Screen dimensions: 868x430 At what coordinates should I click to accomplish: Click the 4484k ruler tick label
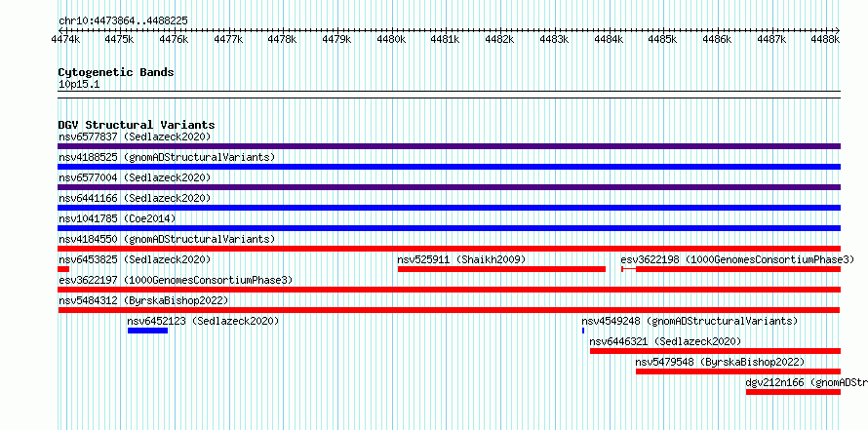pyautogui.click(x=609, y=39)
